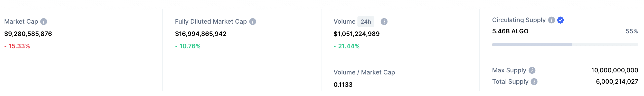Image resolution: width=644 pixels, height=96 pixels.
Task: Click the circulating supply progress bar
Action: (x=565, y=45)
